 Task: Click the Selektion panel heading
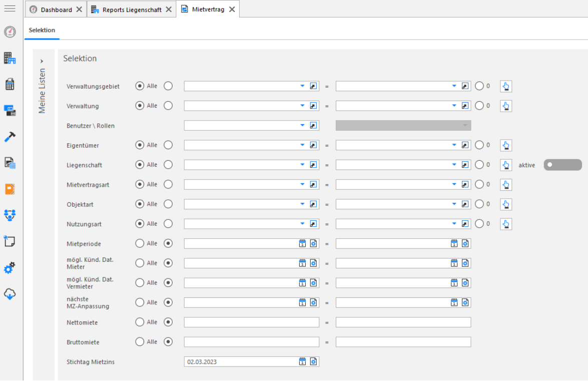click(80, 59)
